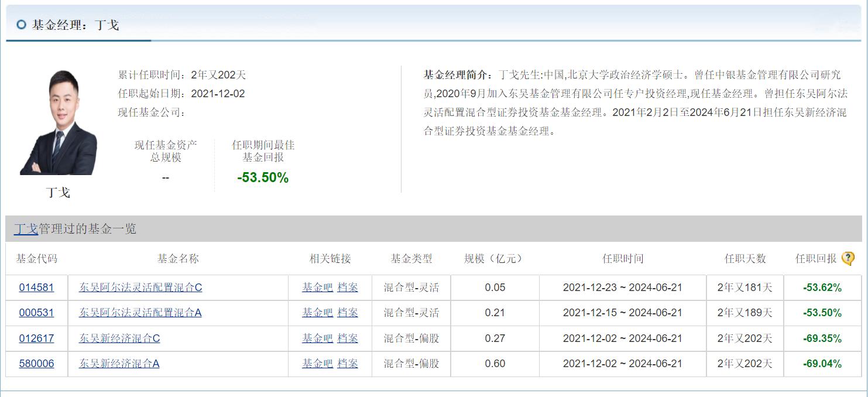Open 东吴新经济混合A fund page
This screenshot has width=868, height=397.
pos(119,364)
